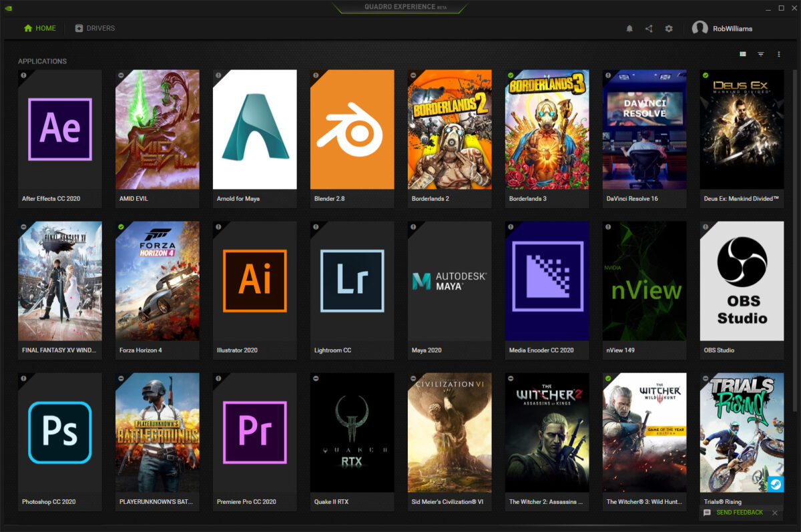Switch the applications grid view layout icon
Image resolution: width=801 pixels, height=532 pixels.
[x=742, y=54]
